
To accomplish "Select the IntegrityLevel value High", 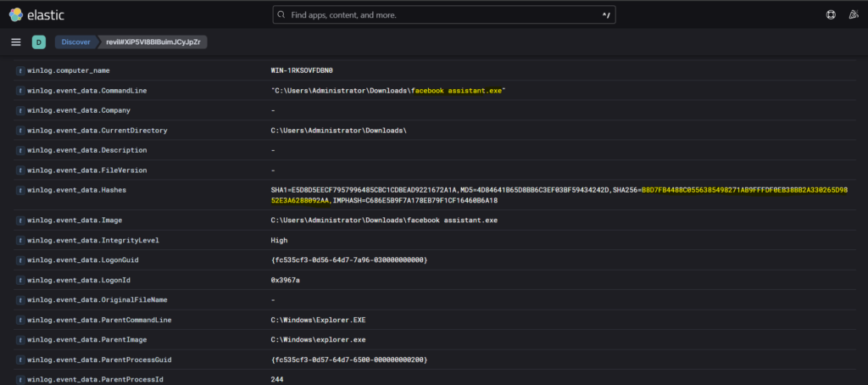I will 280,240.
